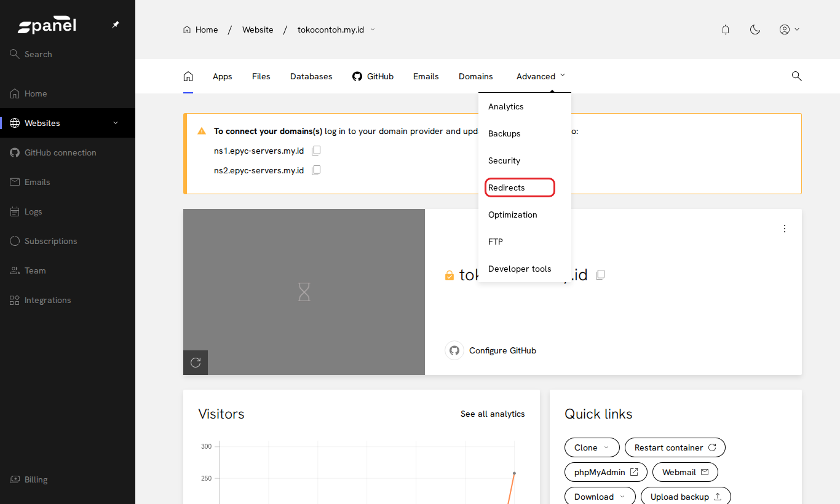
Task: Click the See all analytics link
Action: pyautogui.click(x=493, y=414)
